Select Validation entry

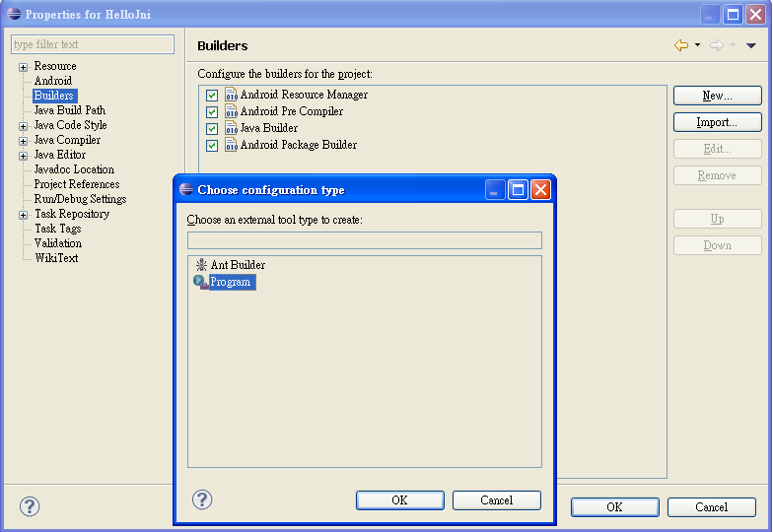coord(58,242)
